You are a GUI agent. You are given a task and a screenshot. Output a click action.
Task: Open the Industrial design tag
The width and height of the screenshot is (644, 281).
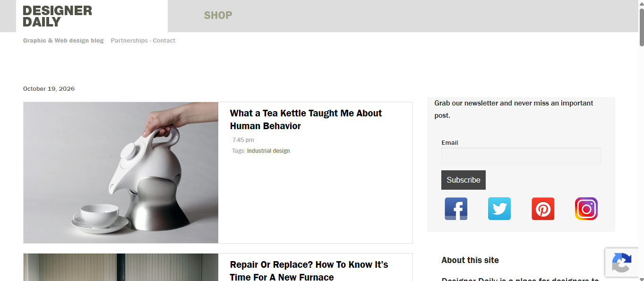click(x=268, y=151)
